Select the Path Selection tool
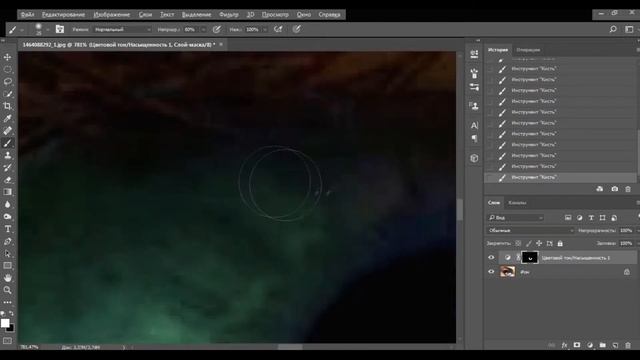Image resolution: width=640 pixels, height=360 pixels. click(x=7, y=253)
